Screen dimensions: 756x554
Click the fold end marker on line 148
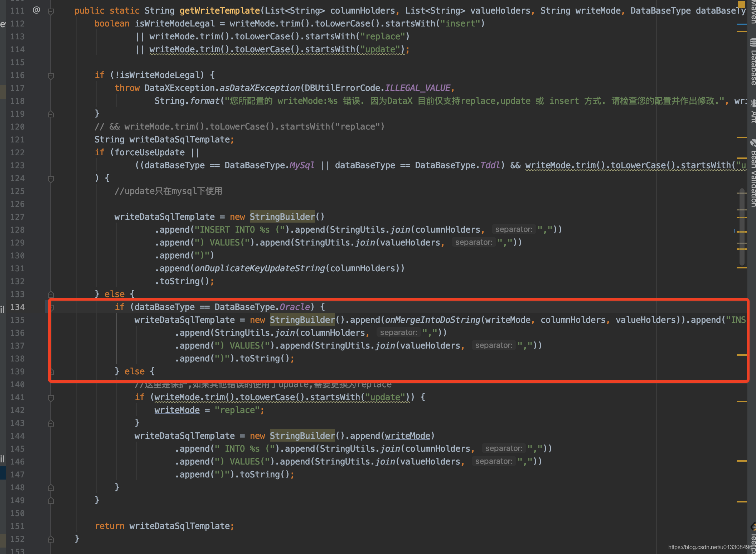pos(51,488)
